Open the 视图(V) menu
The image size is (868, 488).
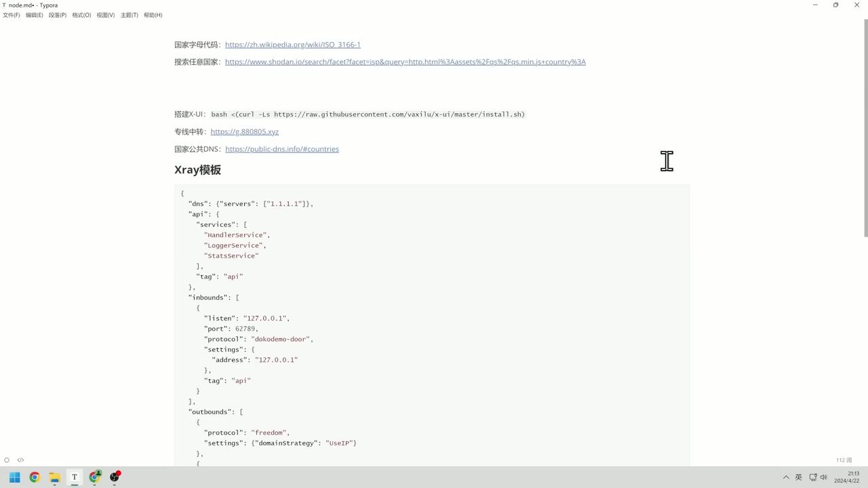[105, 15]
